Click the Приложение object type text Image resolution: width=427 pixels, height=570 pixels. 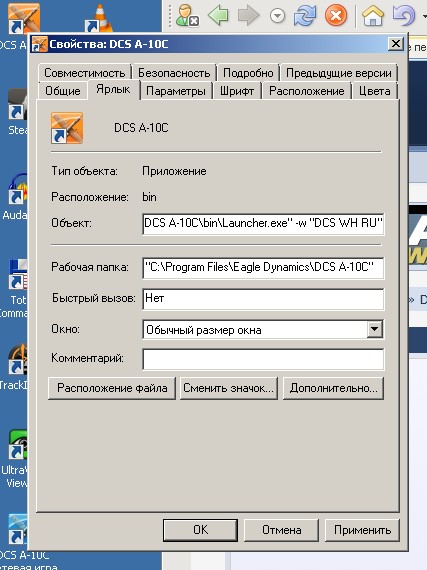coord(174,171)
